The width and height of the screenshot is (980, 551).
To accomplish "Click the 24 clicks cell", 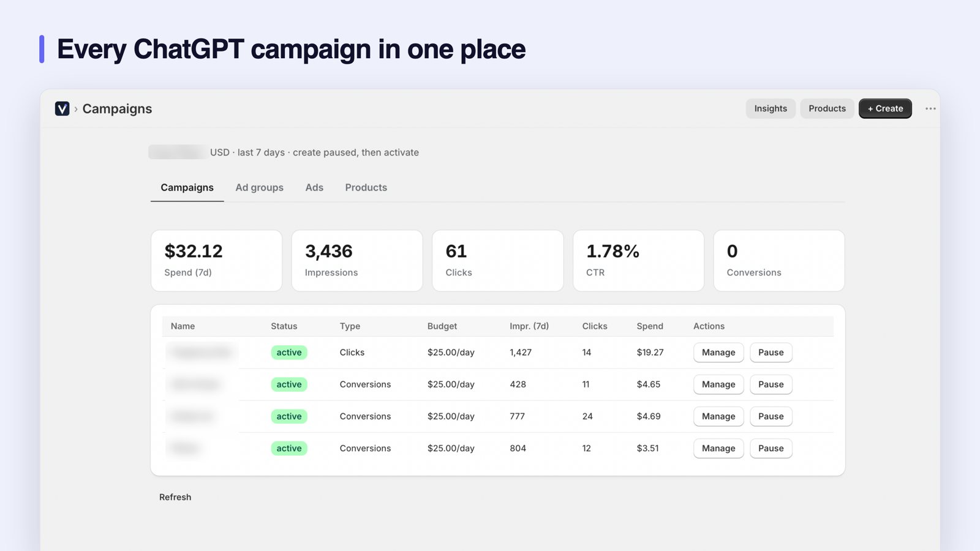I will [587, 416].
